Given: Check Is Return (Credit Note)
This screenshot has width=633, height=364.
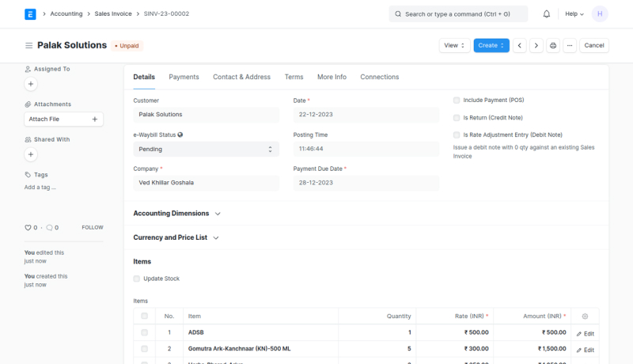Looking at the screenshot, I should click(457, 118).
